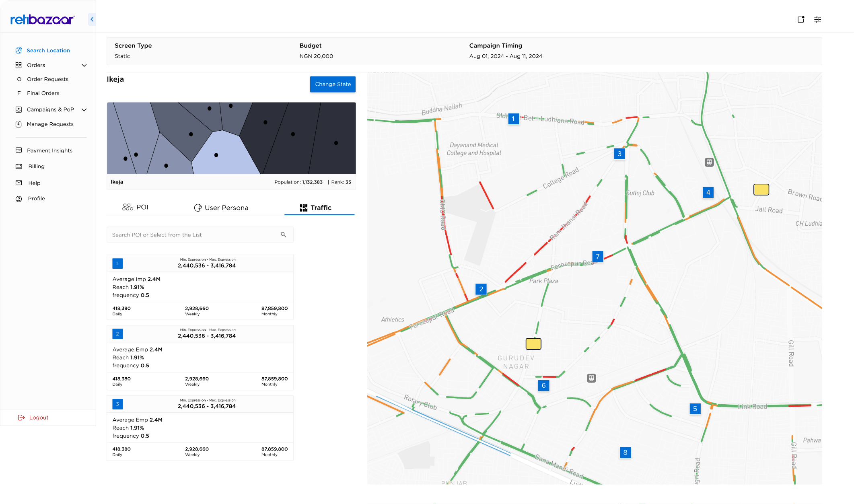Viewport: 854px width, 504px height.
Task: Click yellow billboard marker above Gurudev Nagar
Action: 533,344
